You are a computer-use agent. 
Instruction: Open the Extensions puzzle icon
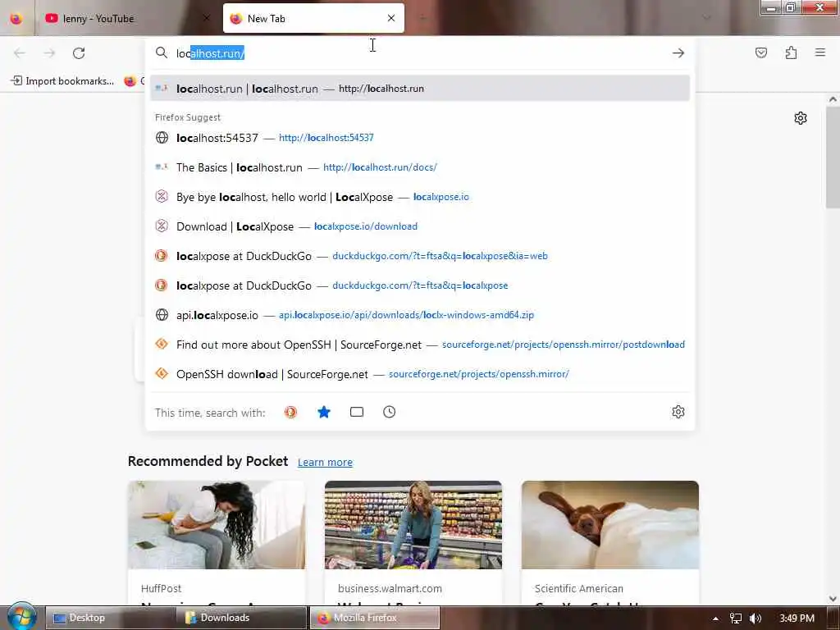(791, 52)
